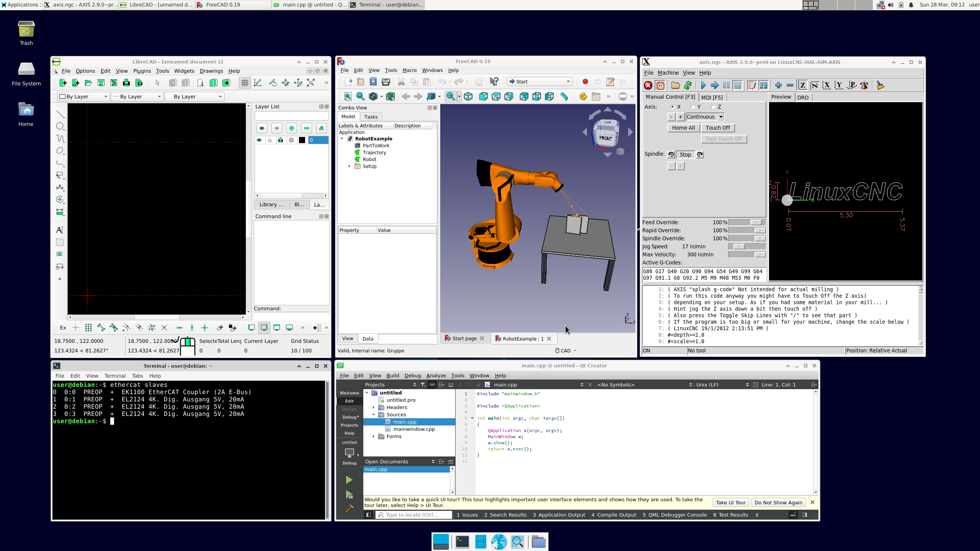980x551 pixels.
Task: Select LibreCAD text tool
Action: 60,230
